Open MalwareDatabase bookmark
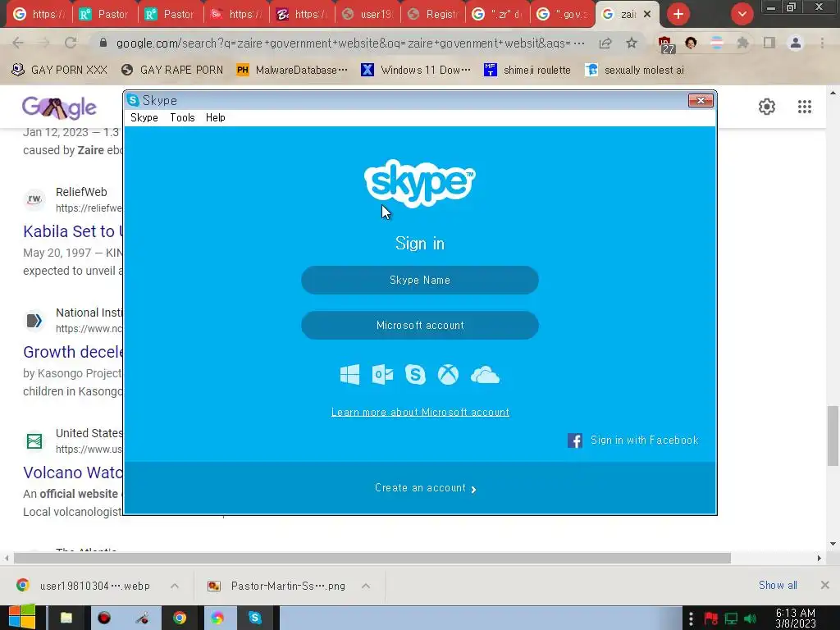The image size is (840, 630). [x=292, y=70]
